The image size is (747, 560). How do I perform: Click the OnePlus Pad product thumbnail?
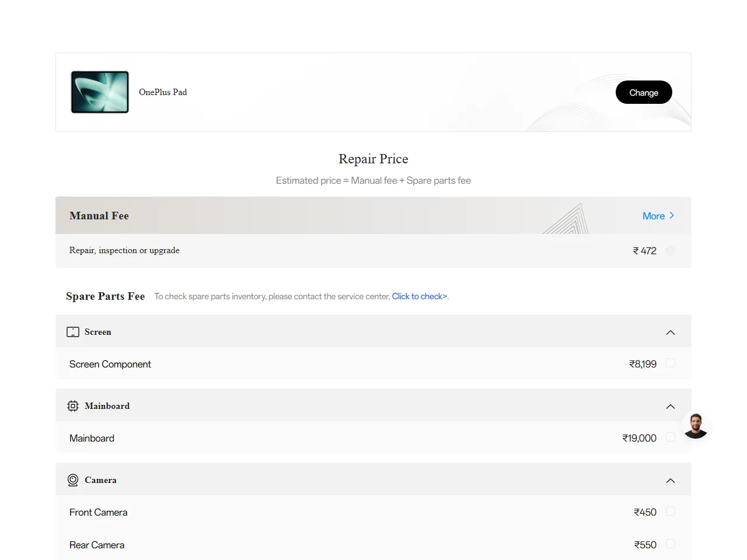[x=100, y=92]
